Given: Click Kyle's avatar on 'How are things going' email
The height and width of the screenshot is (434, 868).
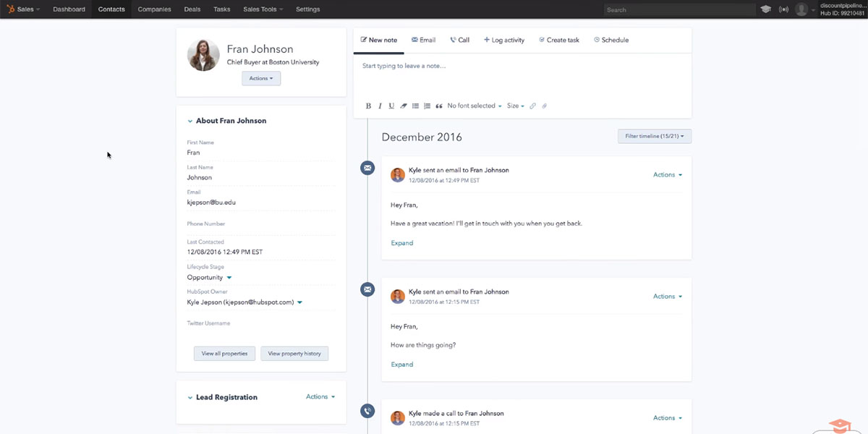Looking at the screenshot, I should click(398, 297).
